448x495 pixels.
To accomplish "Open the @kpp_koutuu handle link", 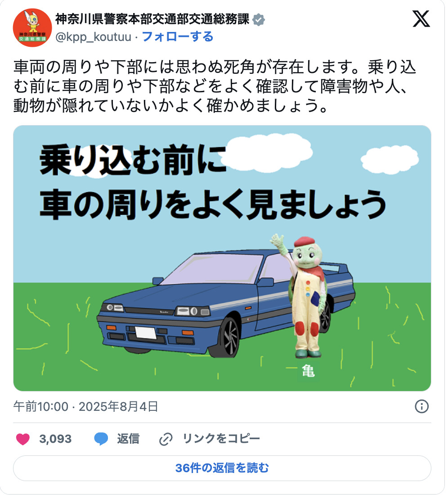I will pos(94,37).
